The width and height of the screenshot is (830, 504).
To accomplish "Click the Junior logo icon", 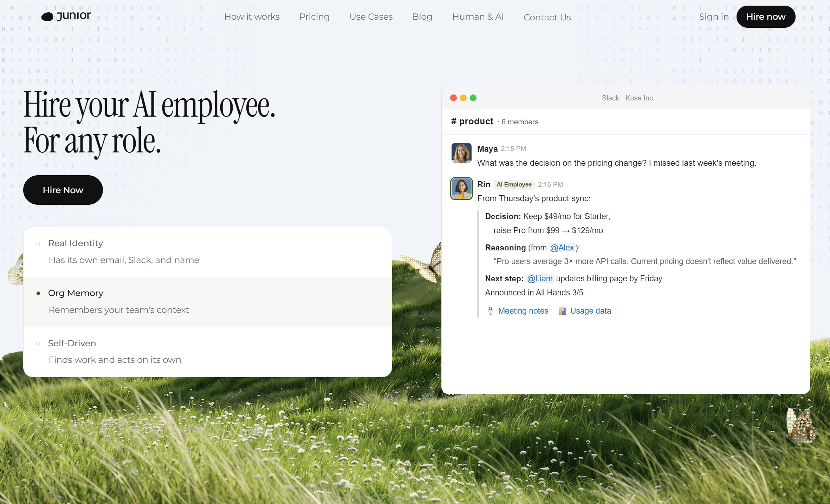I will point(47,17).
